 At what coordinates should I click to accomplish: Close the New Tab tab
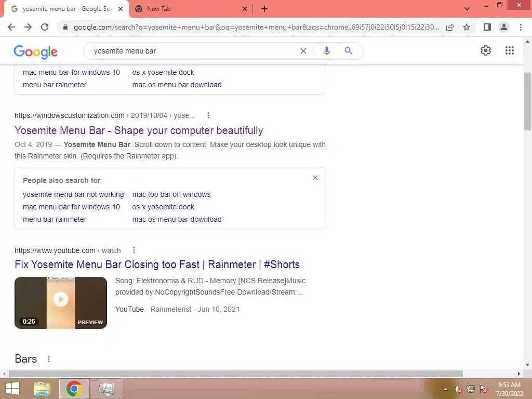pos(245,9)
